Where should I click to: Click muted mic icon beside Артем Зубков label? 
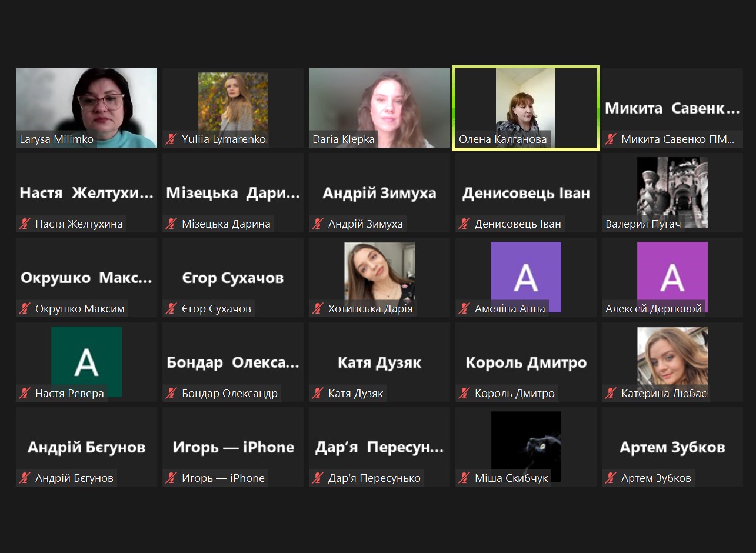click(611, 478)
